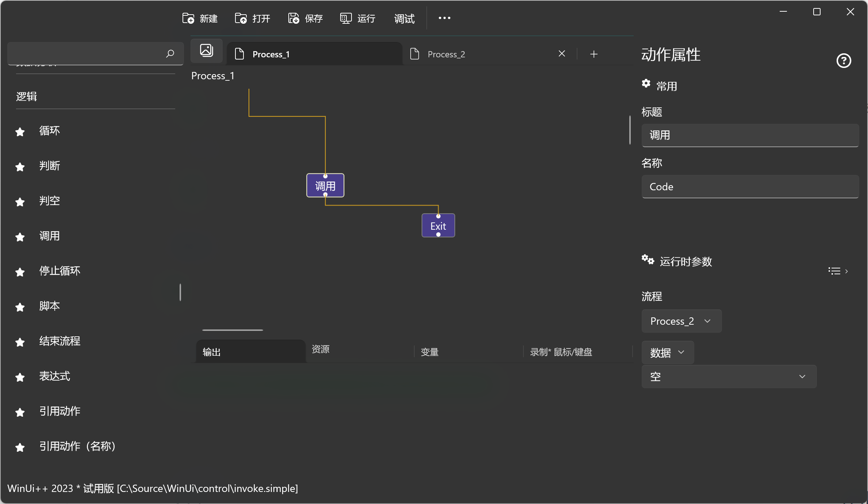Viewport: 868px width, 504px height.
Task: Expand the 空 value combo box
Action: 729,377
